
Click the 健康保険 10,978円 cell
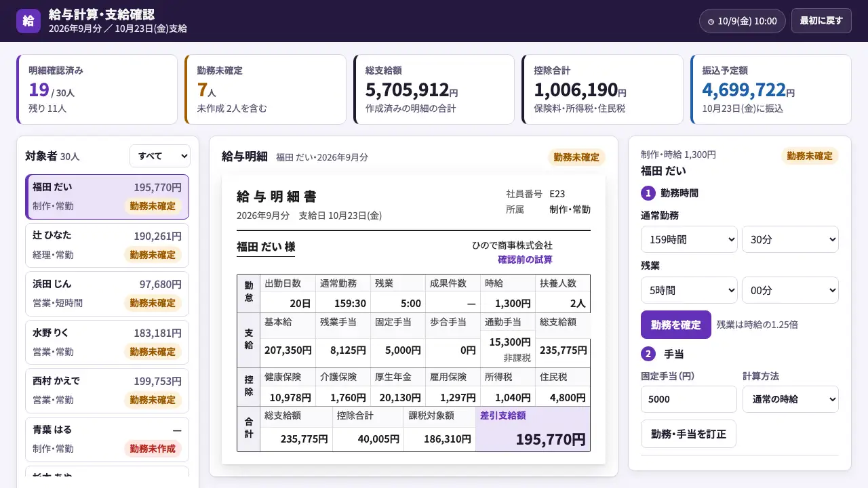288,388
